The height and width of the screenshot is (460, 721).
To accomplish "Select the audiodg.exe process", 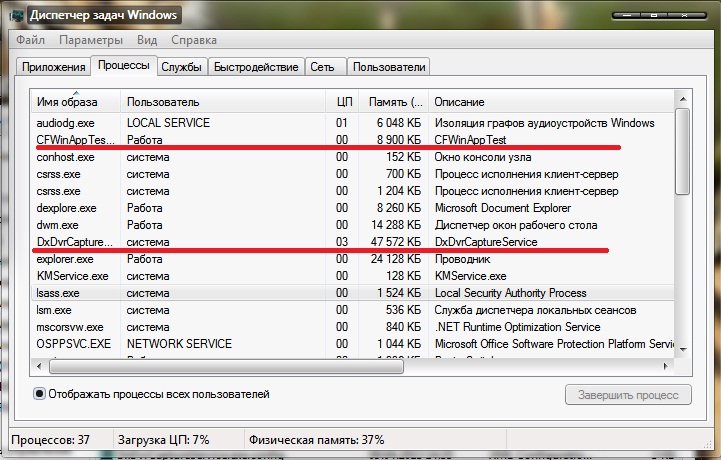I will click(x=352, y=123).
